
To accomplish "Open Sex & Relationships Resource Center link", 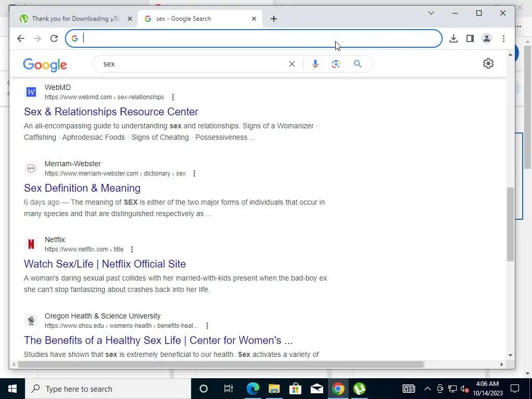I will 111,112.
